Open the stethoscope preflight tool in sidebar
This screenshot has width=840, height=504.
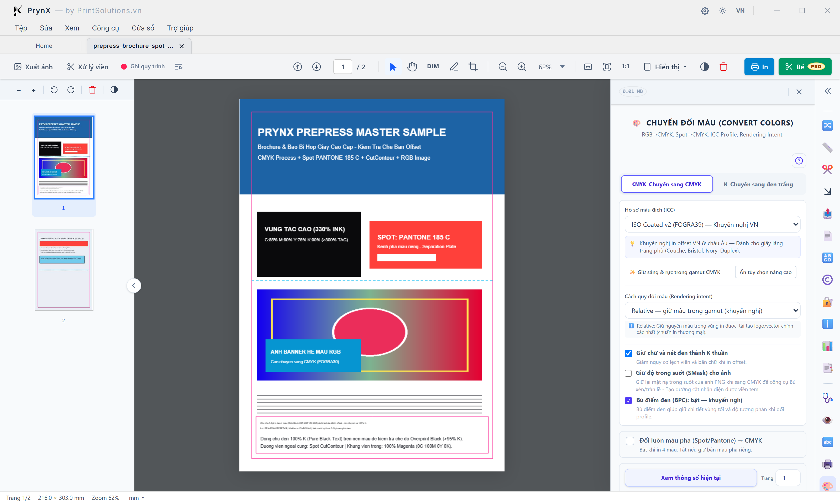(x=827, y=398)
